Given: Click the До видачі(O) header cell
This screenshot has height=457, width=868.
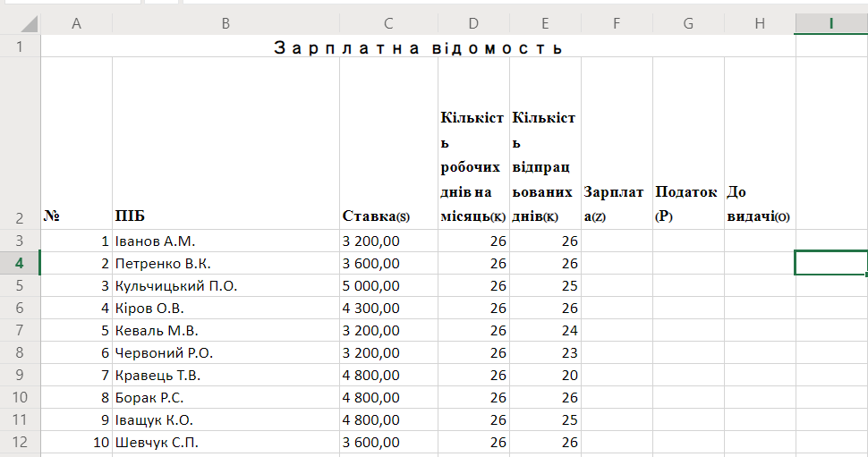Looking at the screenshot, I should (x=760, y=143).
